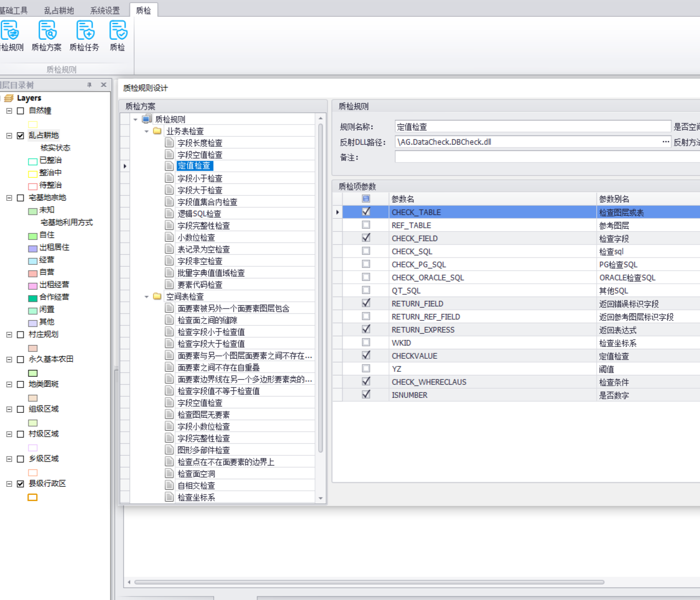Click document icon of 小数位检查
Image resolution: width=700 pixels, height=600 pixels.
(169, 237)
